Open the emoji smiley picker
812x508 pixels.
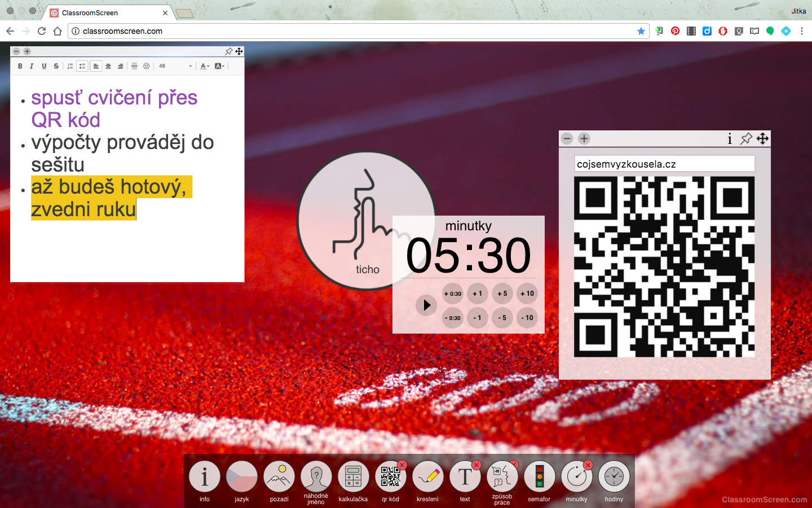(147, 66)
